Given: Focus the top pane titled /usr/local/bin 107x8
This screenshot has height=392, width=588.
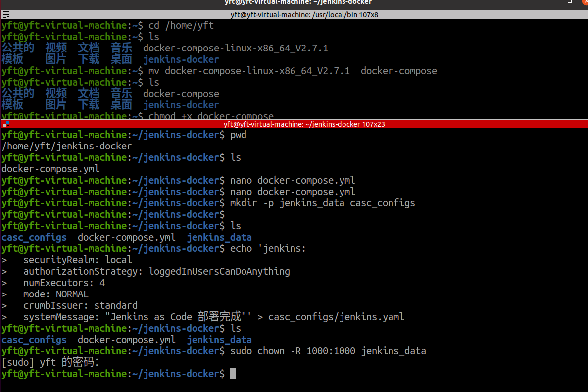Looking at the screenshot, I should coord(304,15).
